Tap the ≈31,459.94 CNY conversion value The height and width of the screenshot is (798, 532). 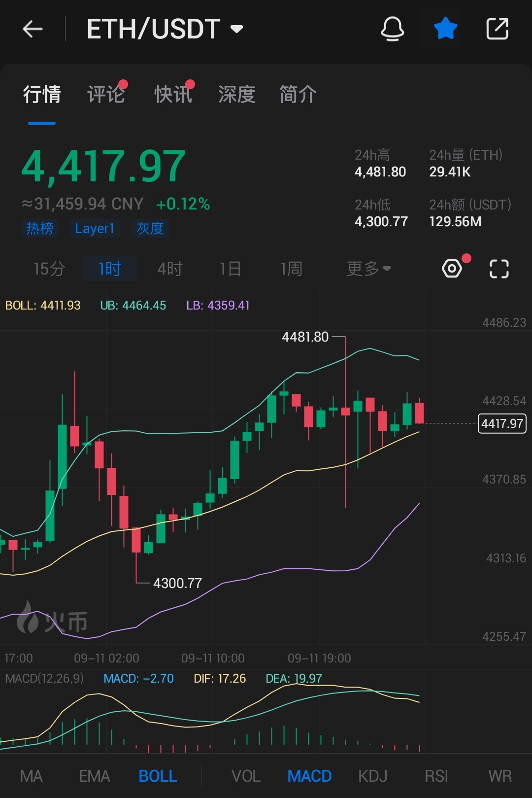pos(83,204)
